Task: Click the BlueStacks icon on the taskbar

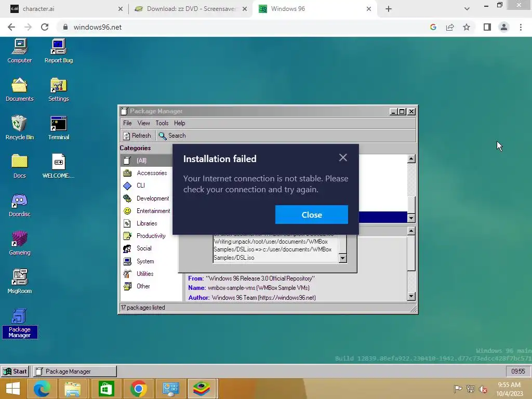Action: [202, 389]
